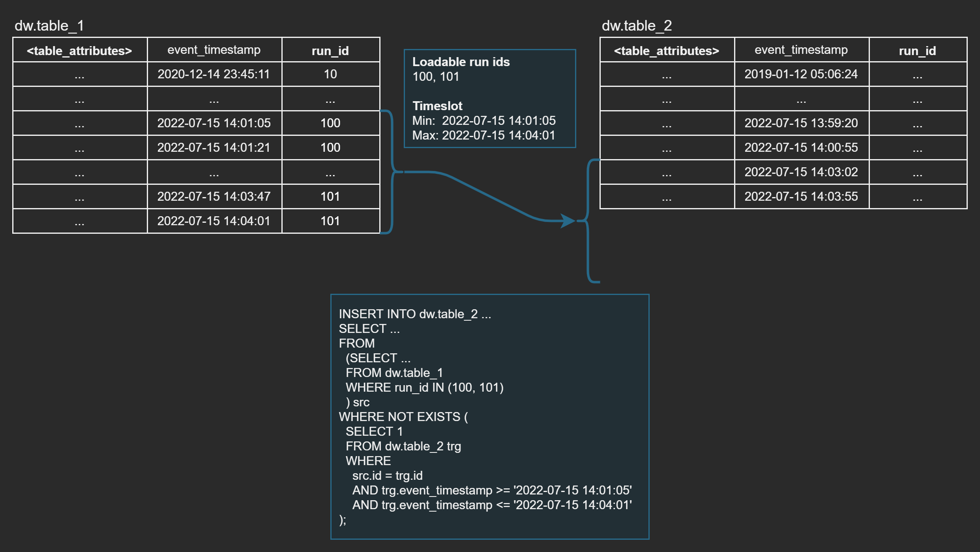Image resolution: width=980 pixels, height=552 pixels.
Task: Select the cell containing run_id 101
Action: pos(330,197)
